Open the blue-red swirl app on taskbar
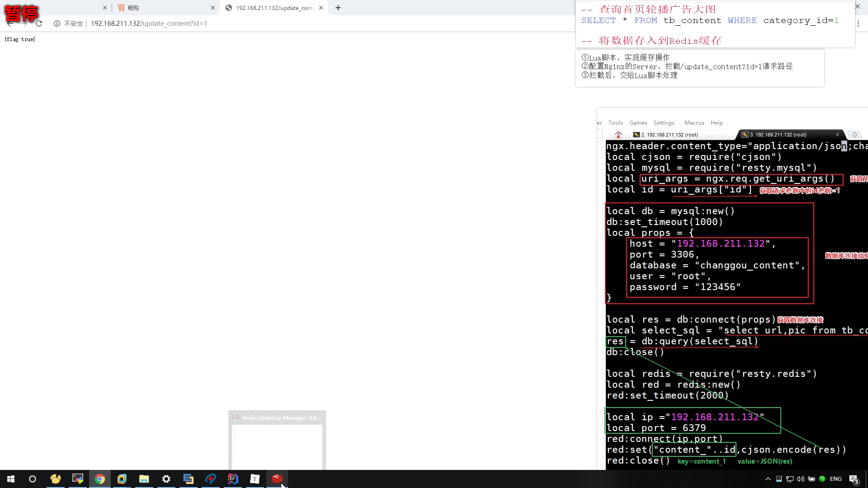 211,479
